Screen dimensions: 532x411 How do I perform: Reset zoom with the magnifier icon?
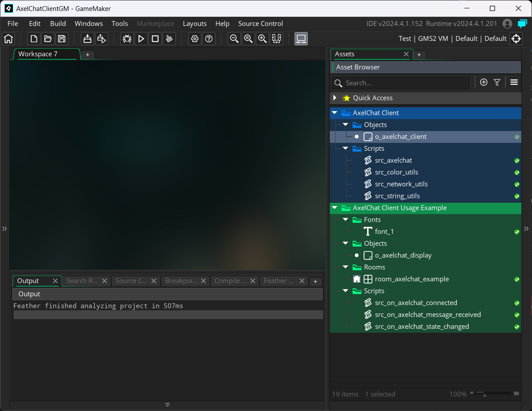[x=248, y=39]
